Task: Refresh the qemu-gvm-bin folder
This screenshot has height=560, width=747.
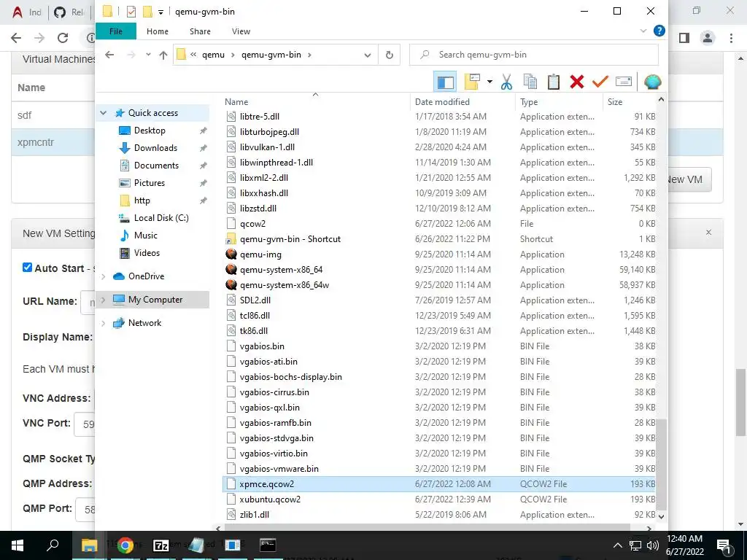Action: pyautogui.click(x=390, y=55)
